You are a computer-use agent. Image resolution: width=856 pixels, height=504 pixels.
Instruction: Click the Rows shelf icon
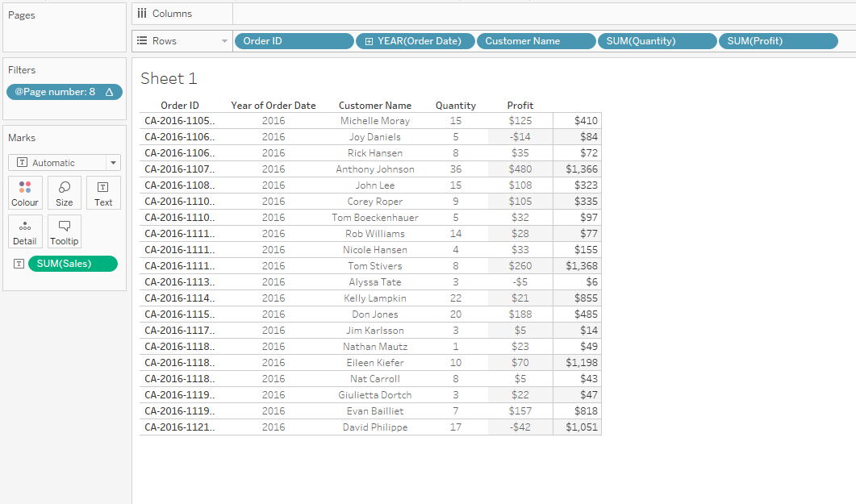point(142,41)
